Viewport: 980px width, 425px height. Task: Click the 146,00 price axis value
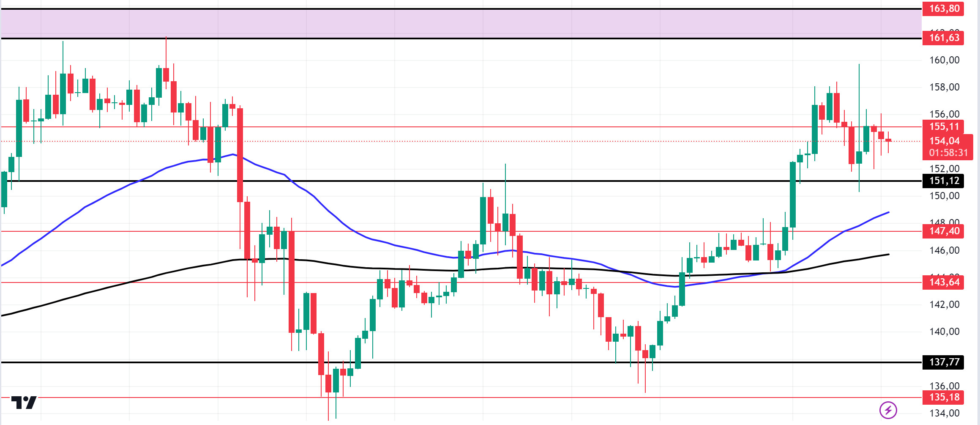[x=944, y=250]
